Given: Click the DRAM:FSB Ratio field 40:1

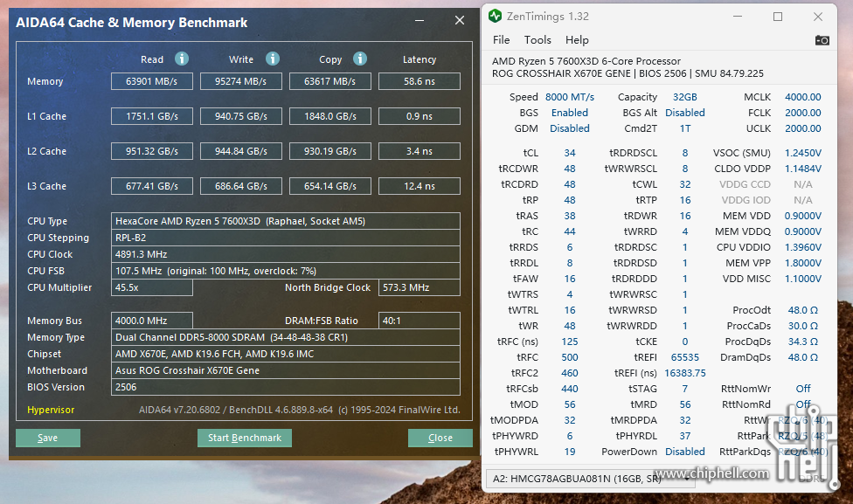Looking at the screenshot, I should 420,321.
